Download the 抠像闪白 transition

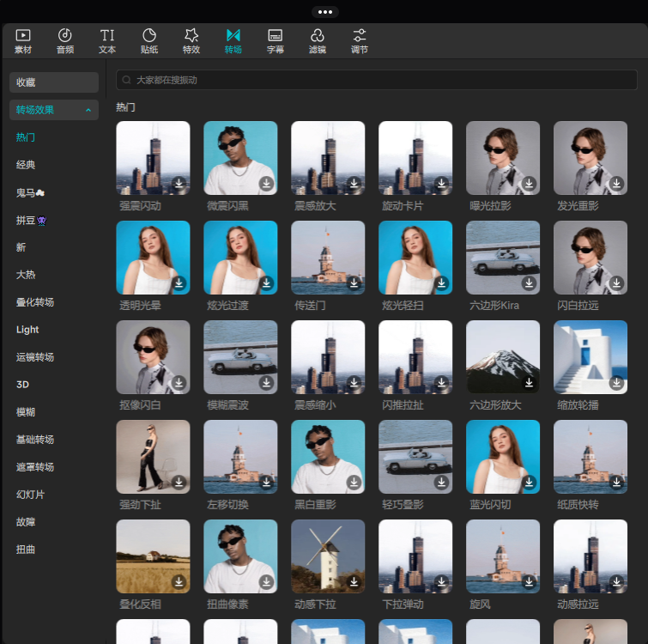tap(179, 382)
